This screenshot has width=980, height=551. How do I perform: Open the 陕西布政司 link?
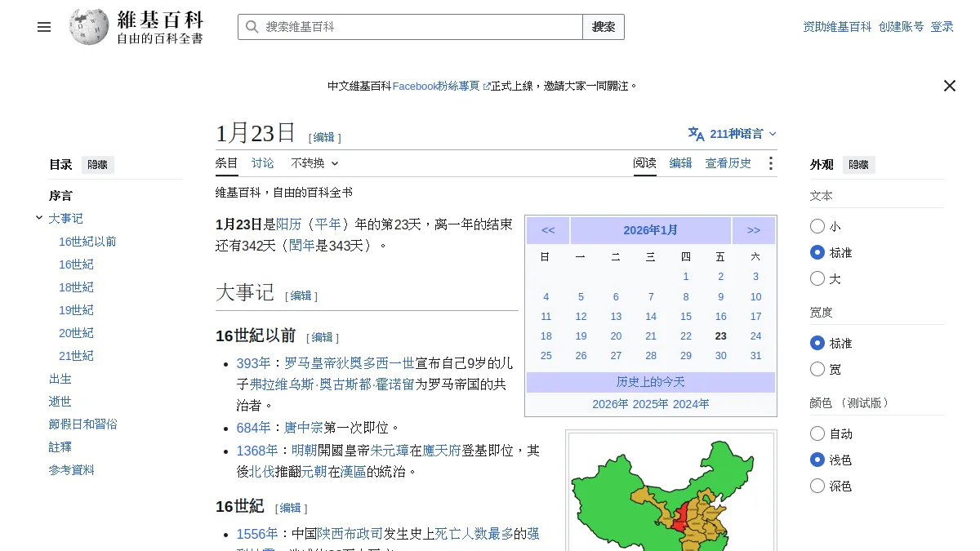(x=350, y=534)
